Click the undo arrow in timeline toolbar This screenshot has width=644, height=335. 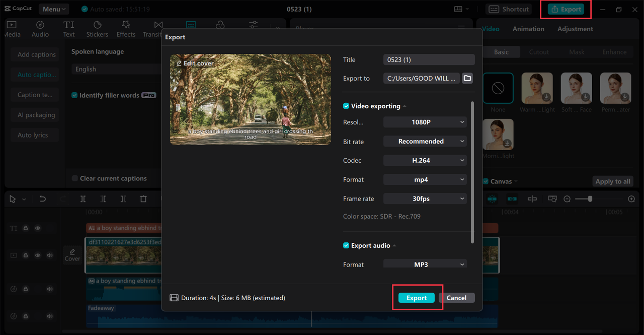pos(43,199)
